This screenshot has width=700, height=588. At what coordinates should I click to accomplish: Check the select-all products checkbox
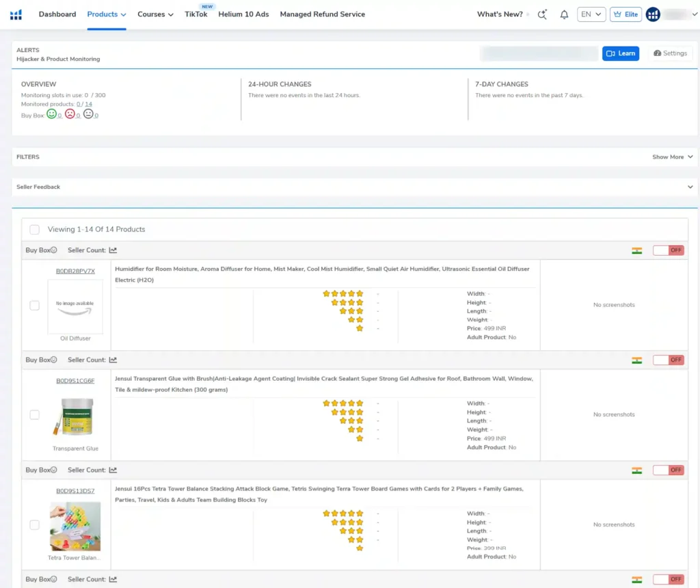point(35,230)
